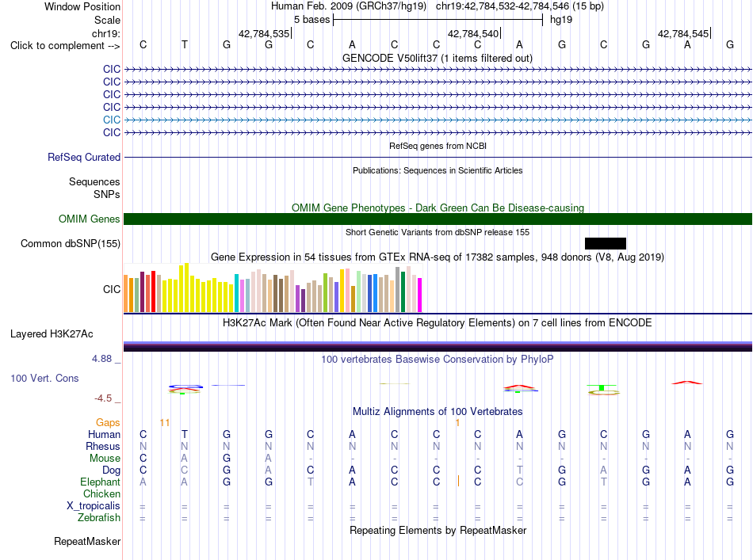Click the OMIM Genes label
This screenshot has width=753, height=560.
(x=89, y=219)
